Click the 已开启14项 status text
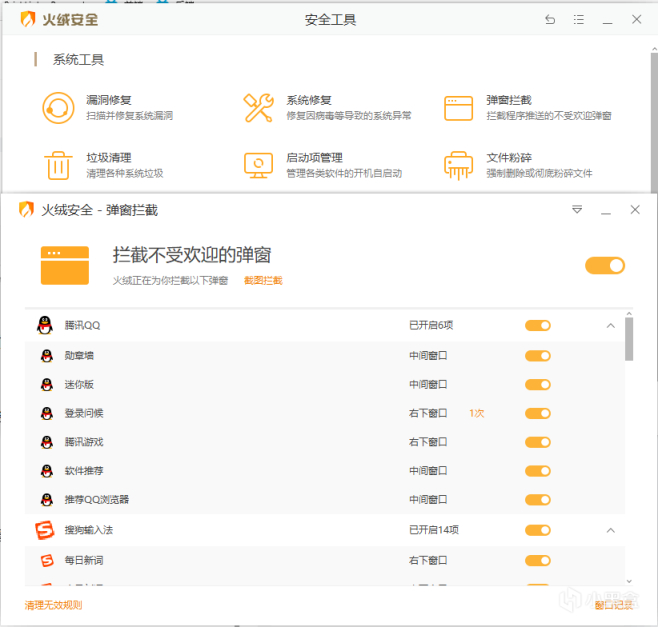Viewport: 658px width, 627px height. coord(434,530)
